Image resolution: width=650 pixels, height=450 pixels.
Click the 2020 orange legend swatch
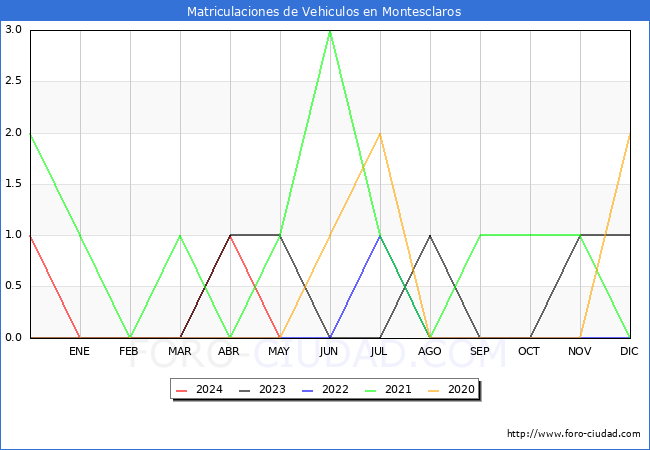[x=434, y=390]
